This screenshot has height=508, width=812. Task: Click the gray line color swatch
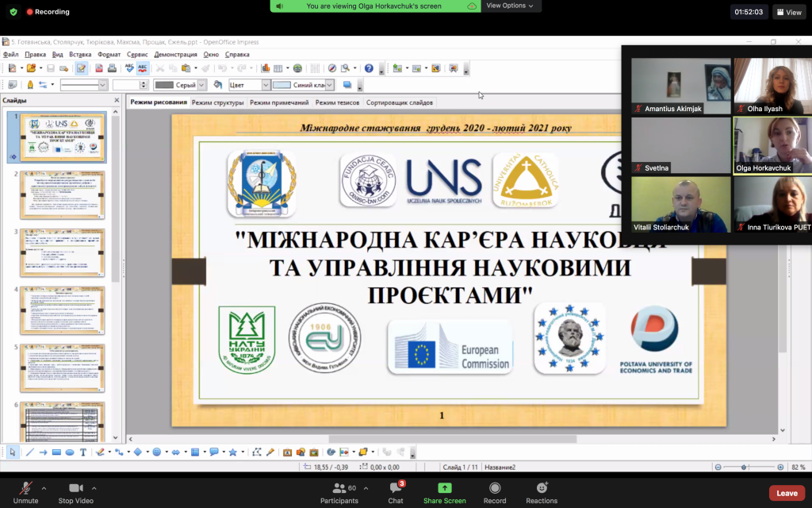(x=164, y=84)
